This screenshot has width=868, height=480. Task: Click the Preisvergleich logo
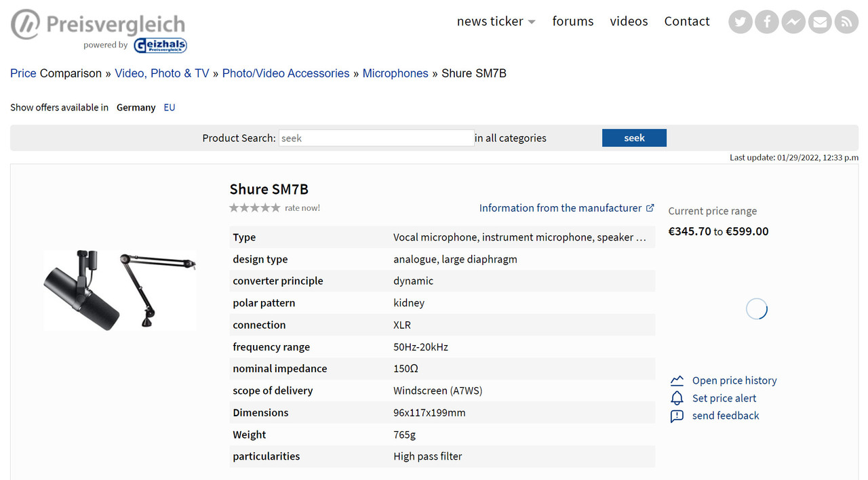[98, 24]
